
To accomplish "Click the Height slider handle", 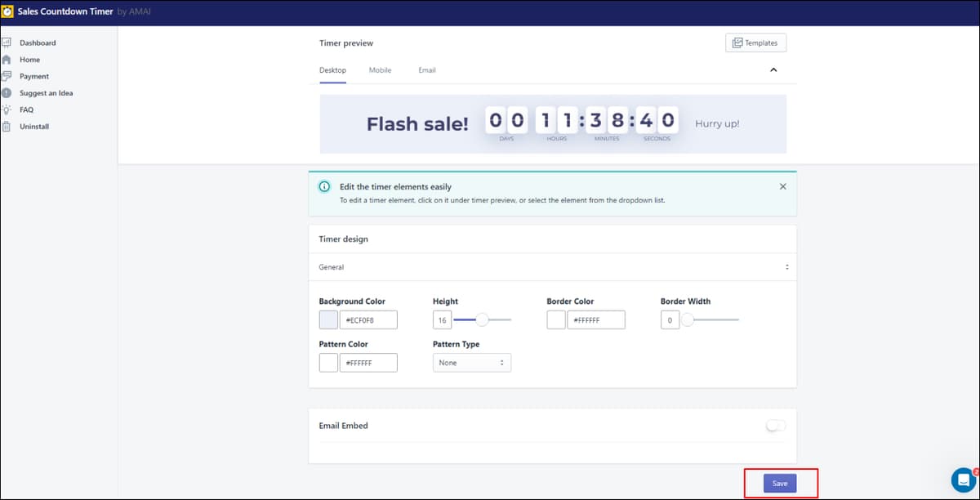I will (x=482, y=319).
